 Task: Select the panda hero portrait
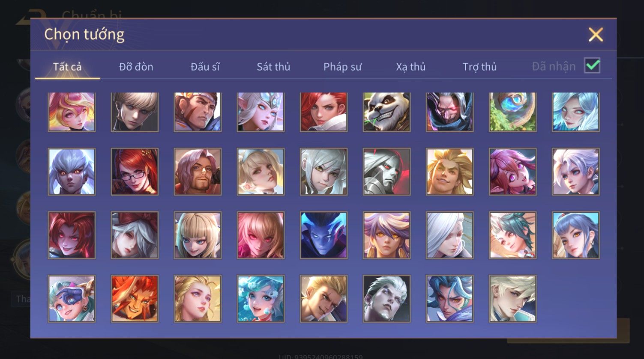point(386,112)
